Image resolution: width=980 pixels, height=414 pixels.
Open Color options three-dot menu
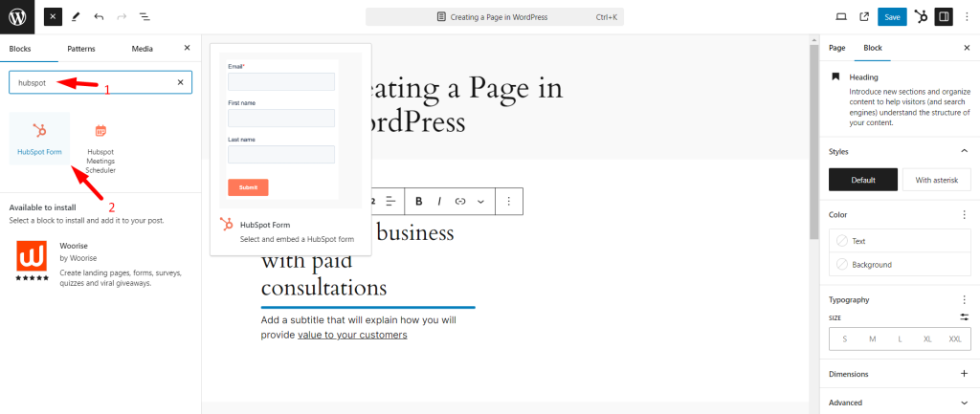point(964,214)
